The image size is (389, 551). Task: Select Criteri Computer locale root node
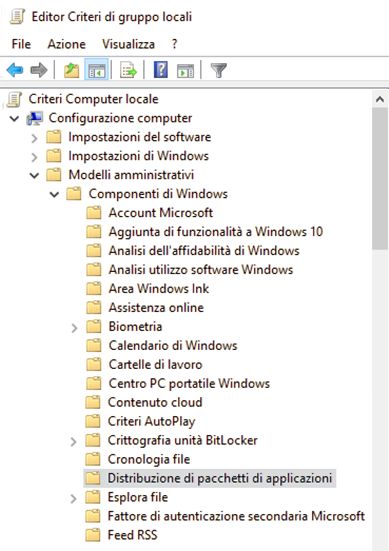coord(93,99)
